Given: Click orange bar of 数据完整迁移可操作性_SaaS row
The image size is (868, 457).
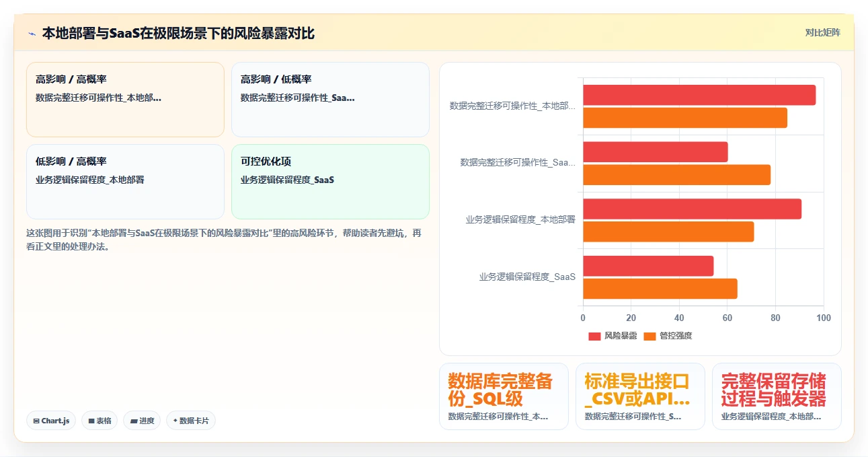Looking at the screenshot, I should click(x=676, y=175).
